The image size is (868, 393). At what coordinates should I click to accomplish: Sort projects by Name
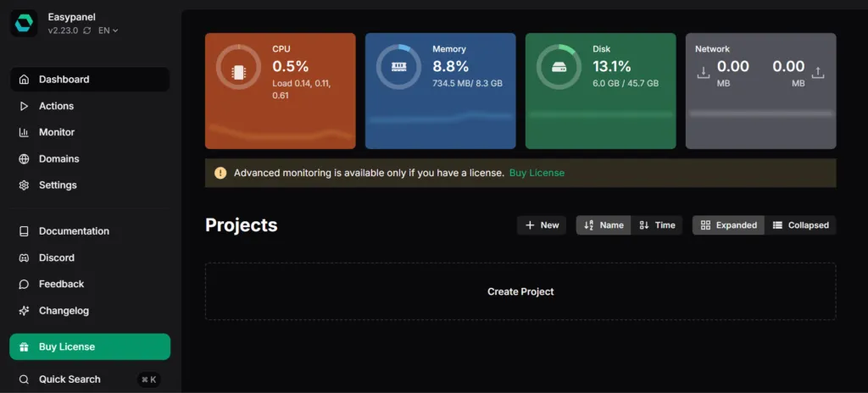click(x=604, y=225)
